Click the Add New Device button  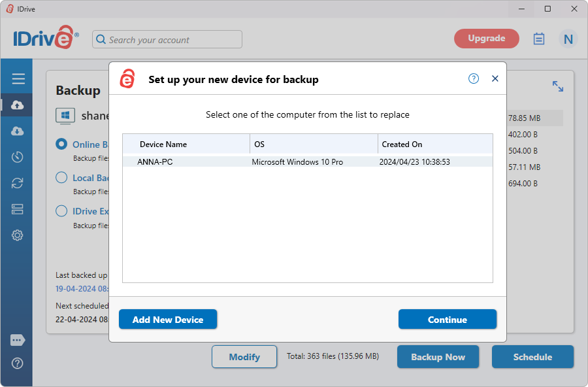pos(168,320)
